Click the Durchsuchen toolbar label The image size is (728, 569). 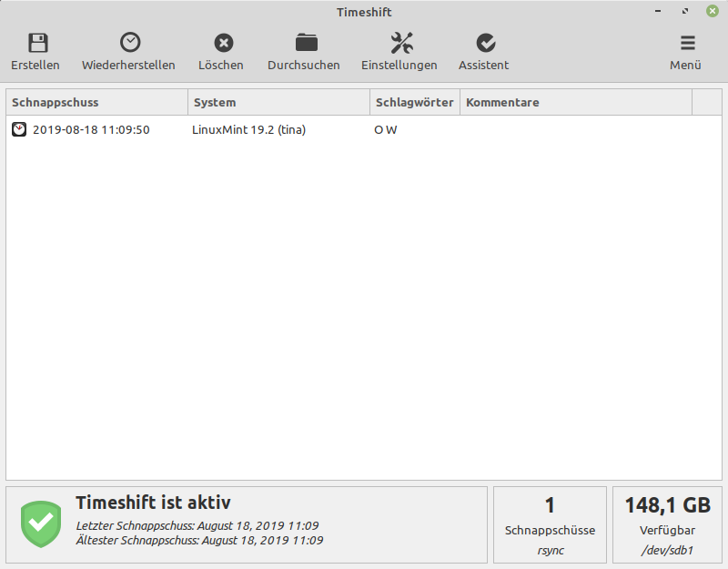tap(304, 65)
